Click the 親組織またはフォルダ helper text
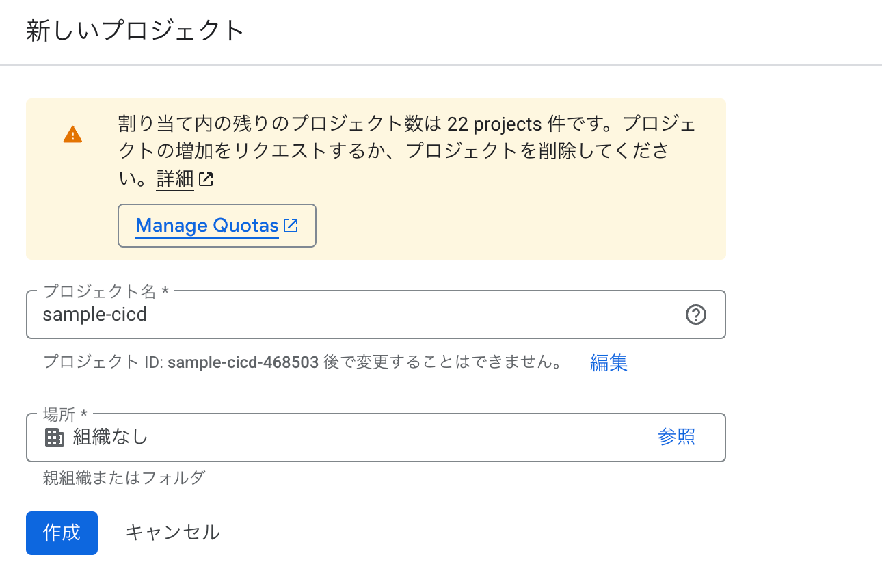The height and width of the screenshot is (588, 882). (x=124, y=477)
